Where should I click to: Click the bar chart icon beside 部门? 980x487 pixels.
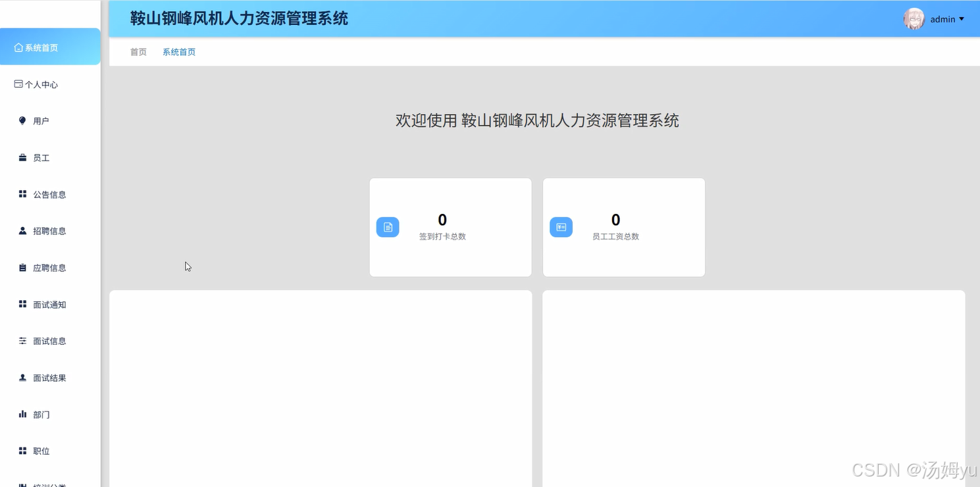22,414
